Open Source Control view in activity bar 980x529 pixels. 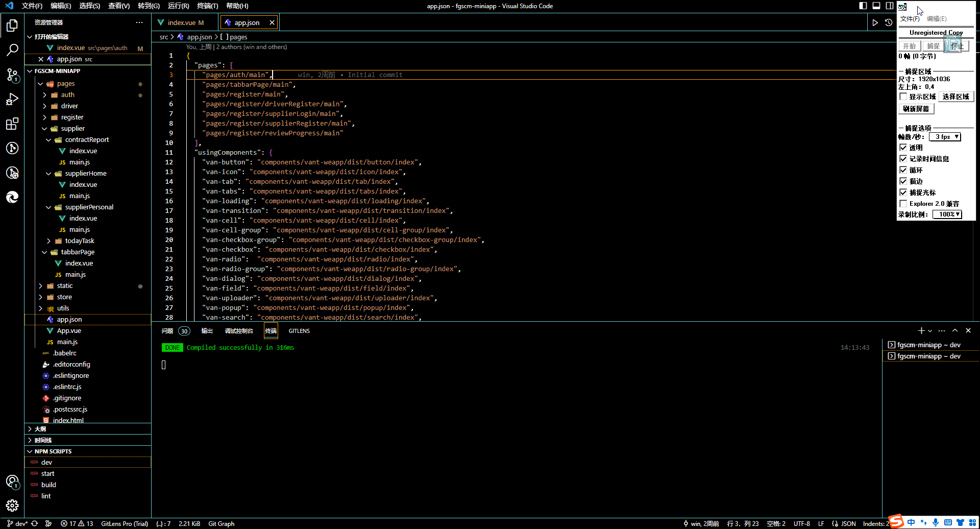[x=12, y=75]
